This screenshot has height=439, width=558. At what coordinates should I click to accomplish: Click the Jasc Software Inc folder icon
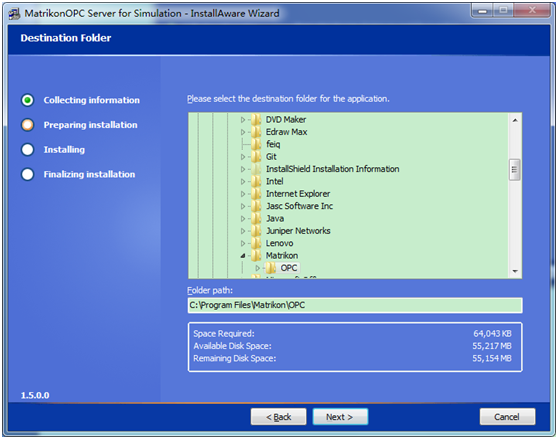coord(256,206)
